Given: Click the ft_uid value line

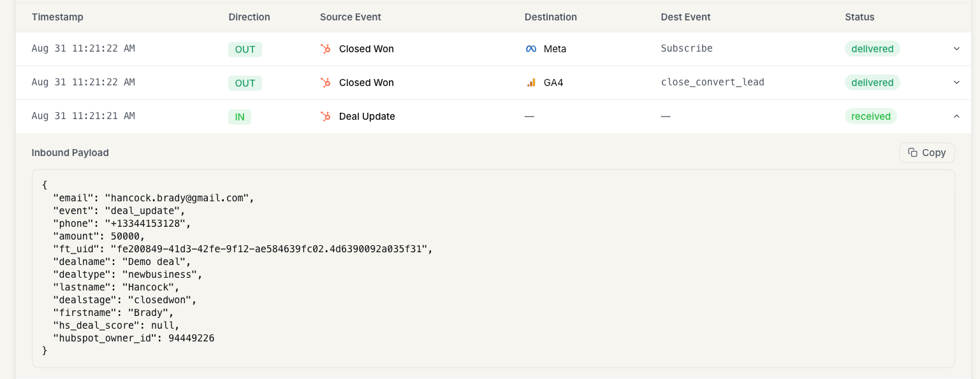Looking at the screenshot, I should (x=243, y=249).
